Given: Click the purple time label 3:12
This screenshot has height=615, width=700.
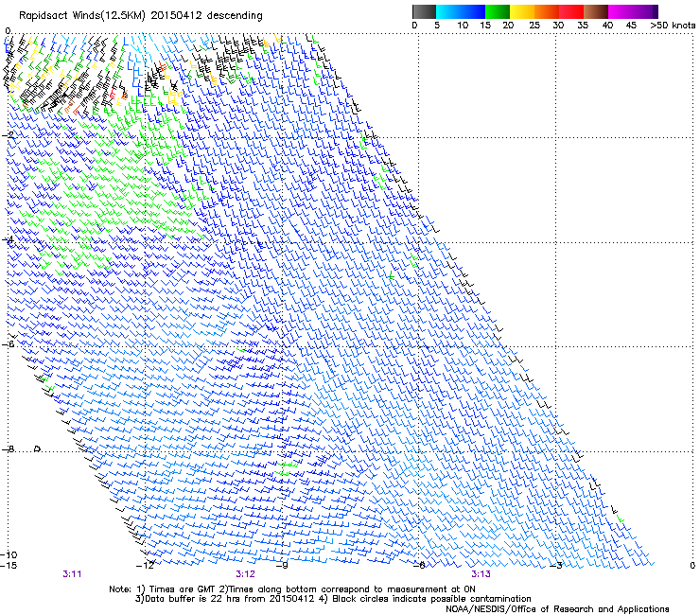Looking at the screenshot, I should pyautogui.click(x=245, y=574).
